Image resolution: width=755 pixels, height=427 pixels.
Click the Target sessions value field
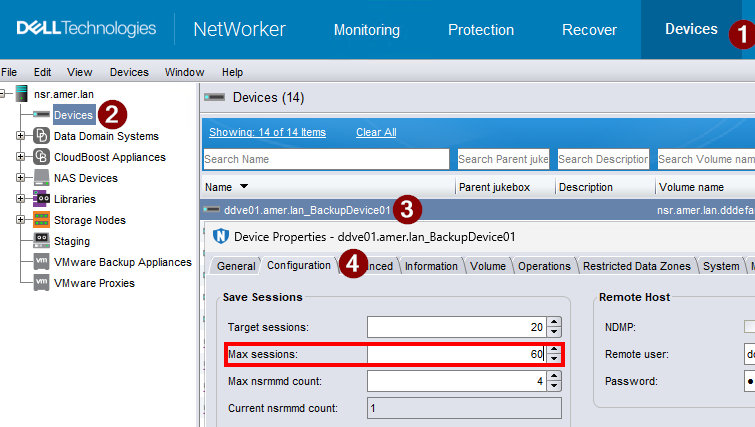point(456,327)
